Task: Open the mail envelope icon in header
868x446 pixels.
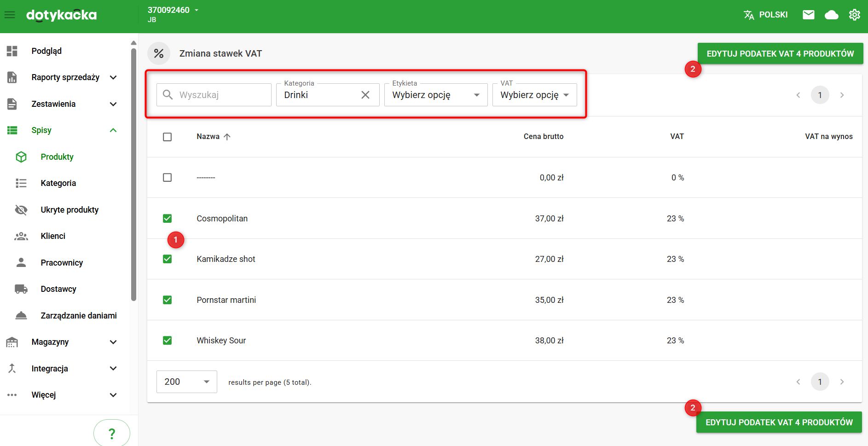Action: pos(808,15)
